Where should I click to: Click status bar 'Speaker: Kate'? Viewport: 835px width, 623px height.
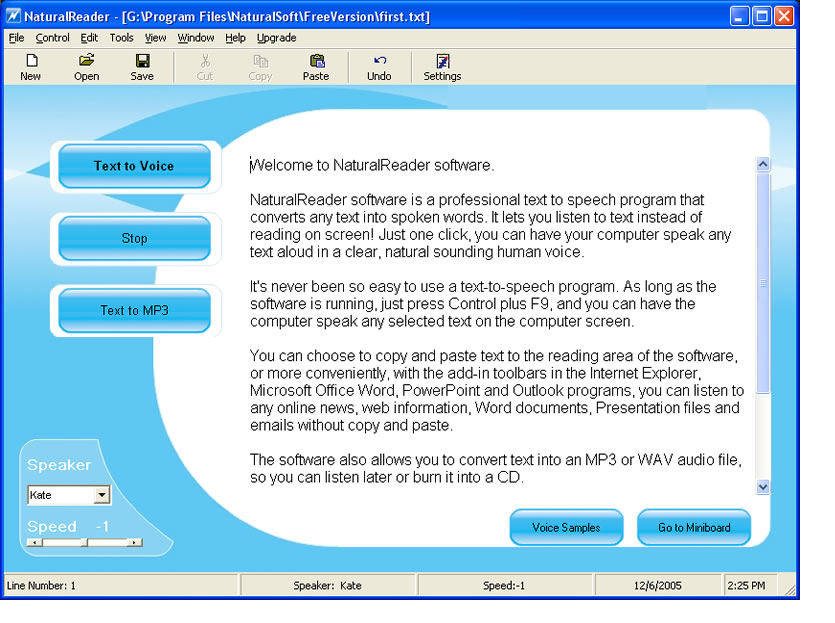(328, 586)
